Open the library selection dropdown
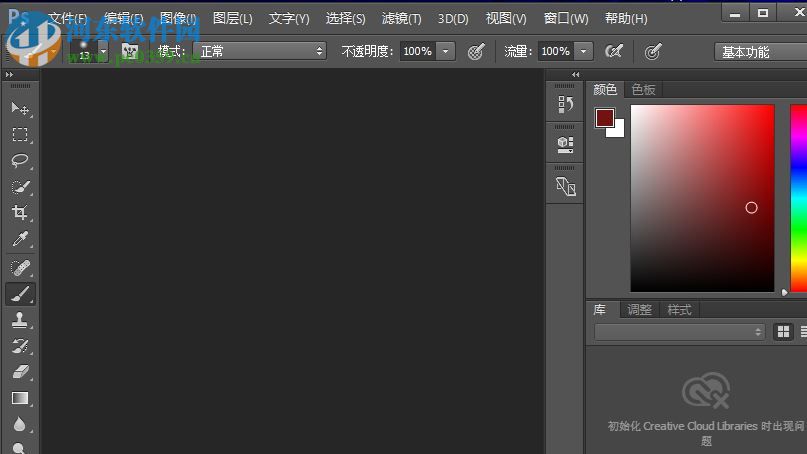 (679, 332)
